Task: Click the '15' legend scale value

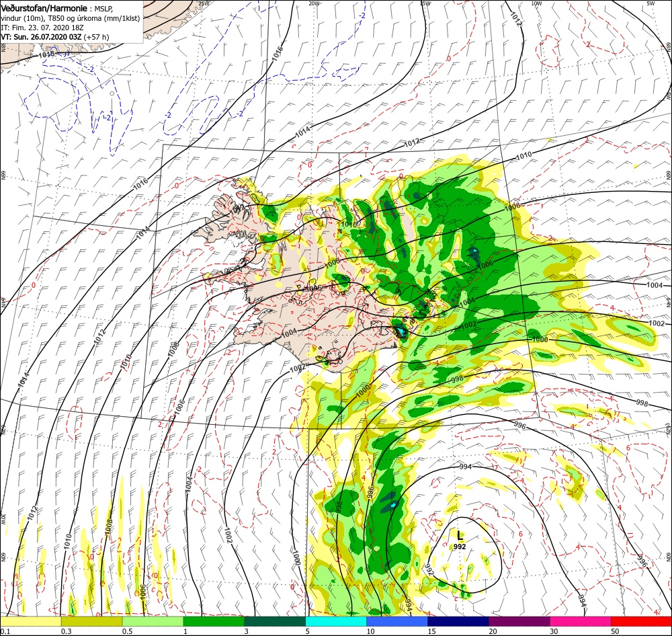Action: 431,631
